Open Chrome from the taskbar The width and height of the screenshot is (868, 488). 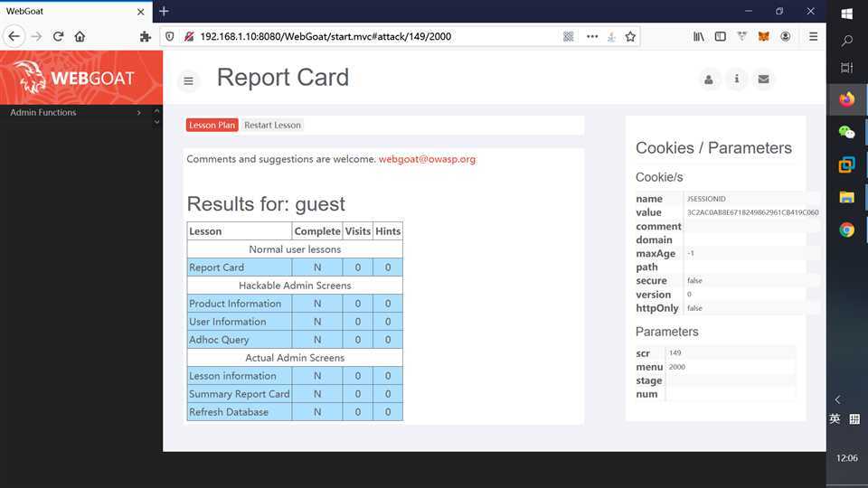point(846,230)
